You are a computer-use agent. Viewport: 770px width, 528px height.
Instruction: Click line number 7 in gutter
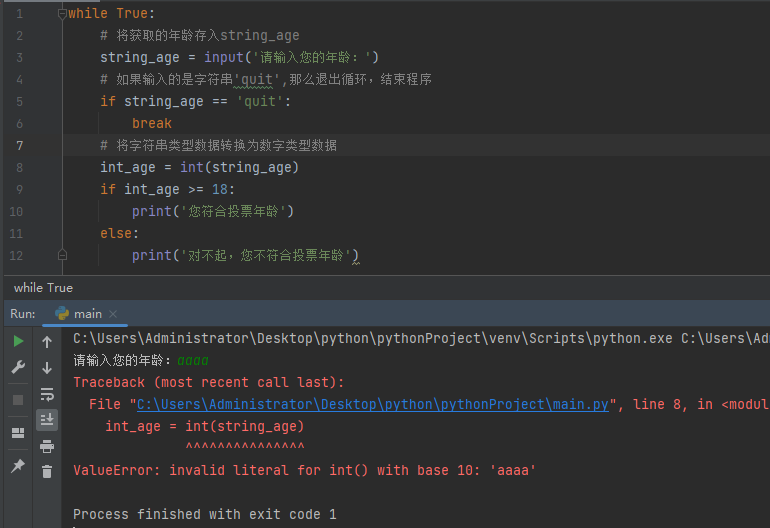point(20,145)
